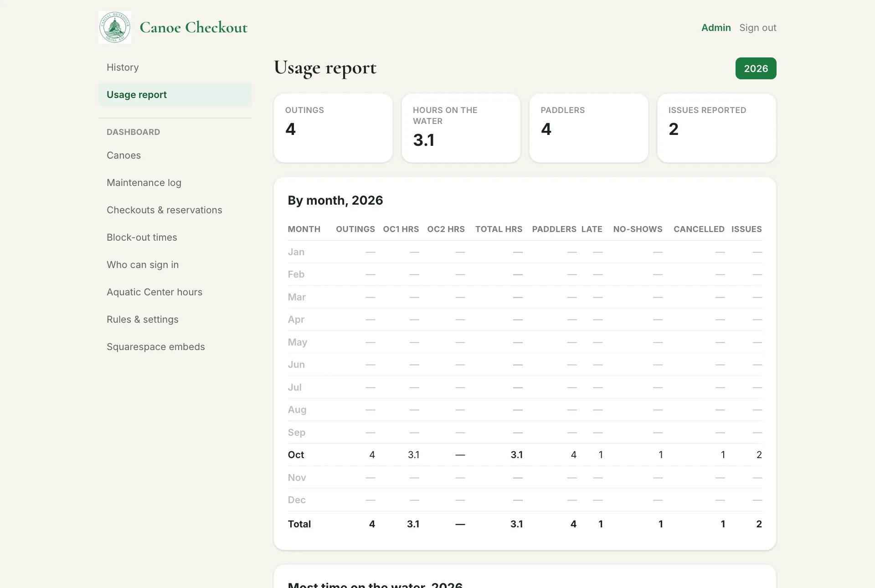This screenshot has height=588, width=875.
Task: Click the Oct OC1 hours value 3.1
Action: [x=413, y=455]
